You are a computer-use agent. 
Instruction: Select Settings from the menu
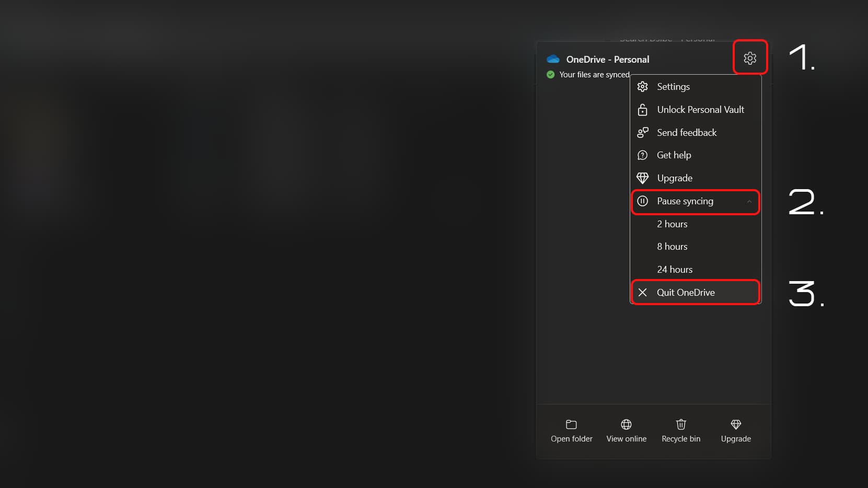696,87
